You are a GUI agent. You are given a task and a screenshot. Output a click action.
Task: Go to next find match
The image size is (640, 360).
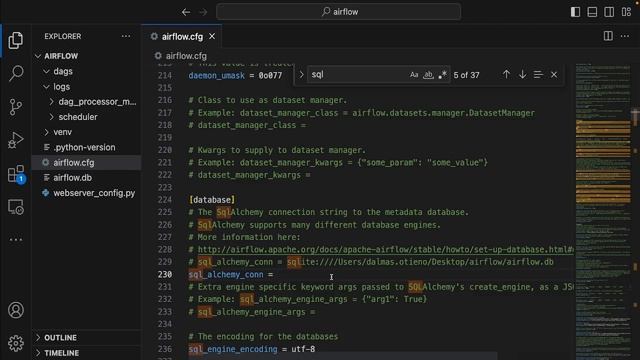point(522,74)
